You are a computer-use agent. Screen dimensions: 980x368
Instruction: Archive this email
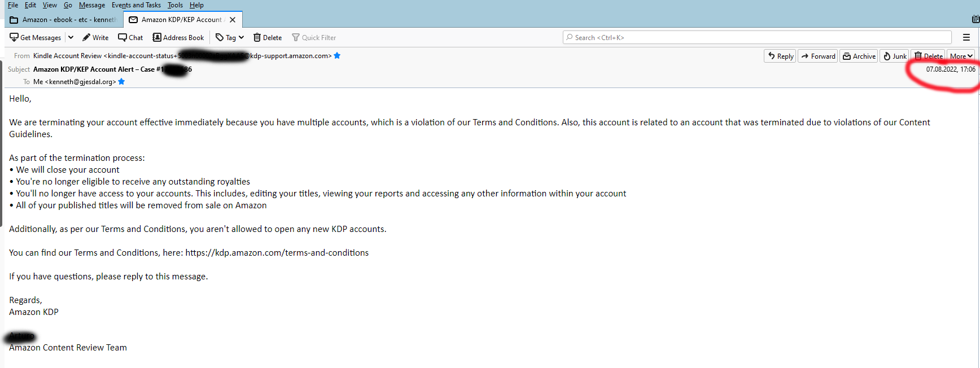(x=859, y=56)
